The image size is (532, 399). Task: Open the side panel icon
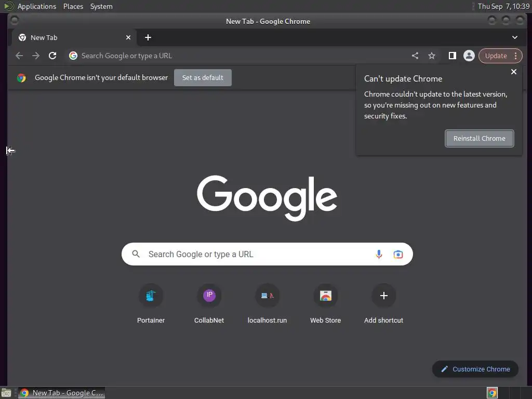(453, 56)
